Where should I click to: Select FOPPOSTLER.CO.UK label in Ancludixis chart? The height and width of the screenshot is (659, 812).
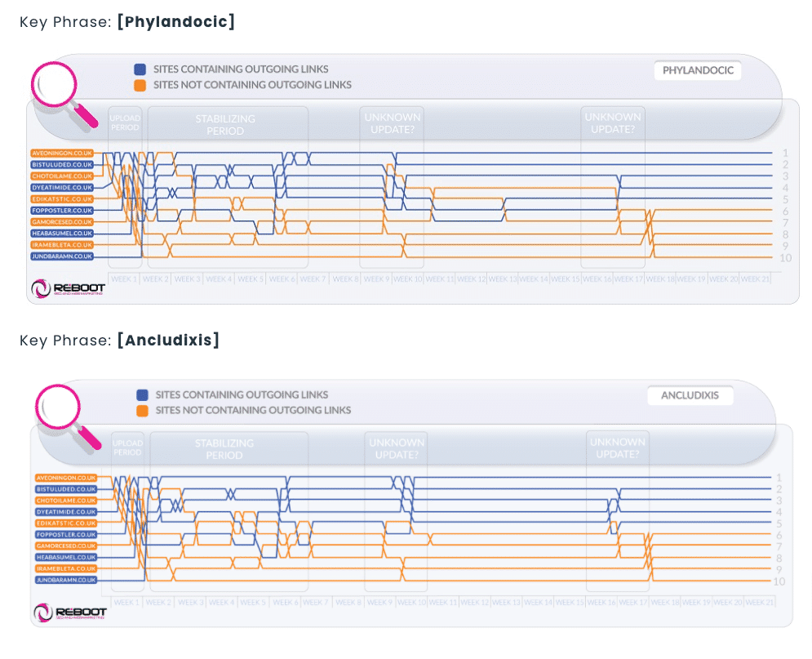pyautogui.click(x=66, y=534)
